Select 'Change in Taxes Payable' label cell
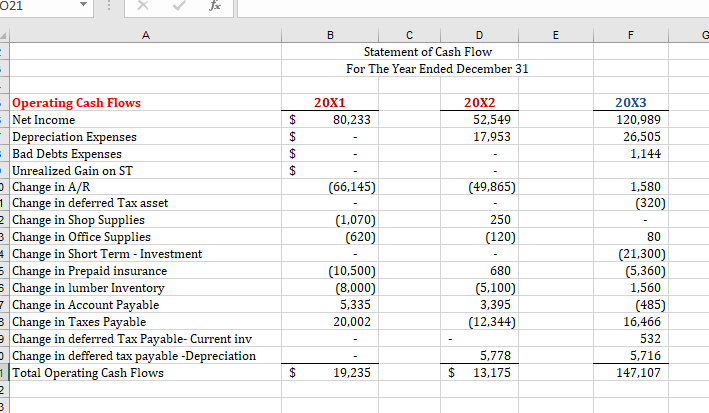 point(146,322)
